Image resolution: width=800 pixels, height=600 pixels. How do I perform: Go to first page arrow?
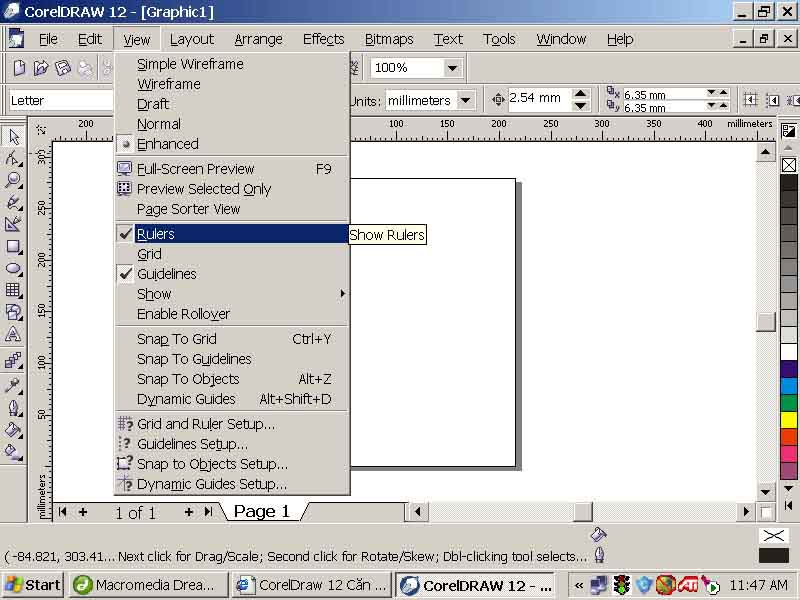pyautogui.click(x=62, y=512)
